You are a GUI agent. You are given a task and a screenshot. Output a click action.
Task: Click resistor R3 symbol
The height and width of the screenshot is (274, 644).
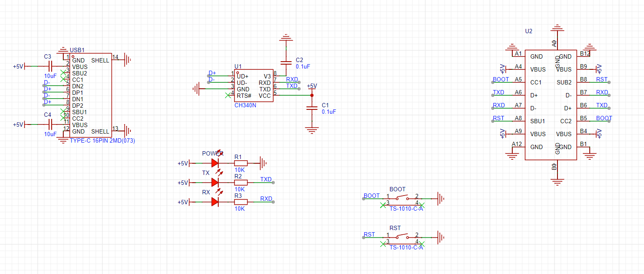(241, 202)
